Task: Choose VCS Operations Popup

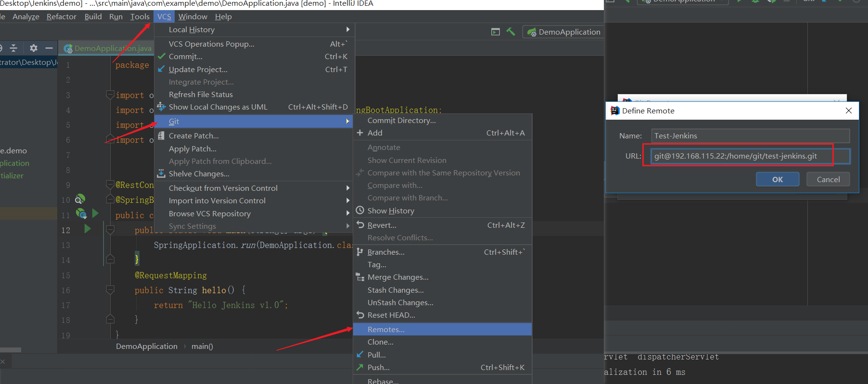Action: pos(255,44)
